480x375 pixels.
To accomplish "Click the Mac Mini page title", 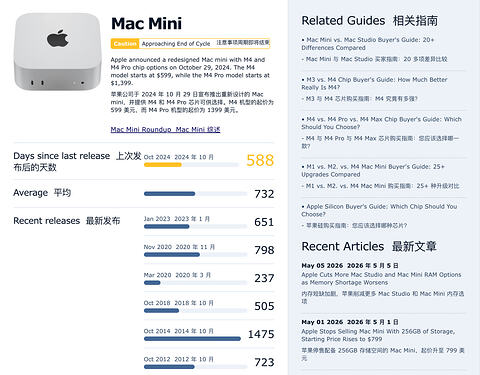I will point(146,24).
